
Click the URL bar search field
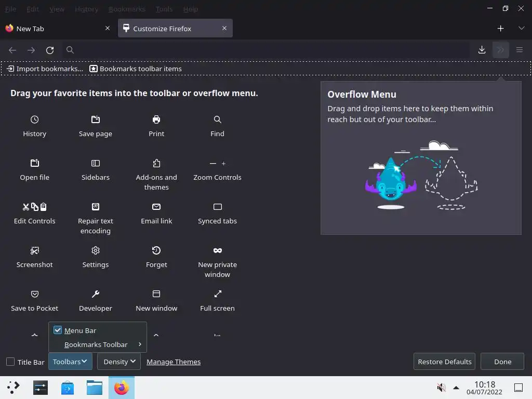tap(267, 50)
